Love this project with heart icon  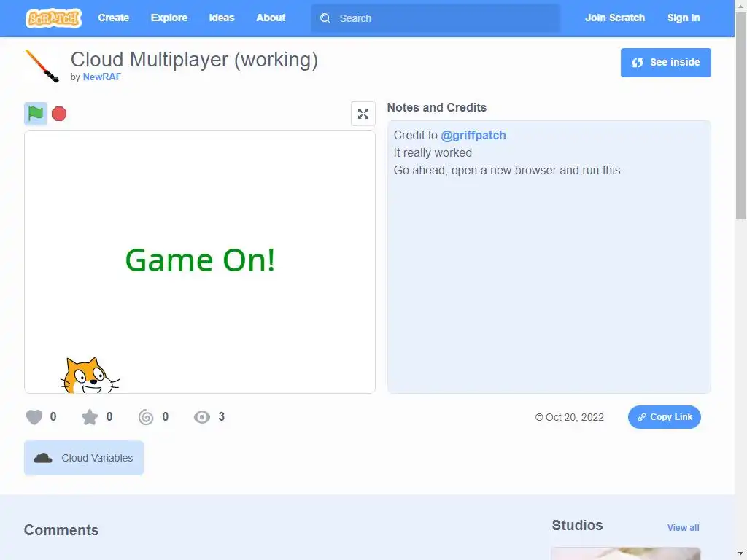[34, 417]
